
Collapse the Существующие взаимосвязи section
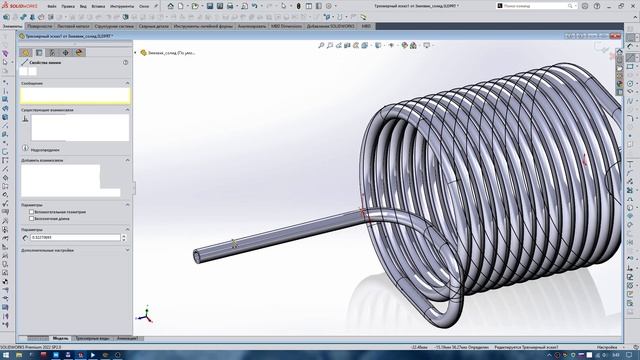point(127,110)
